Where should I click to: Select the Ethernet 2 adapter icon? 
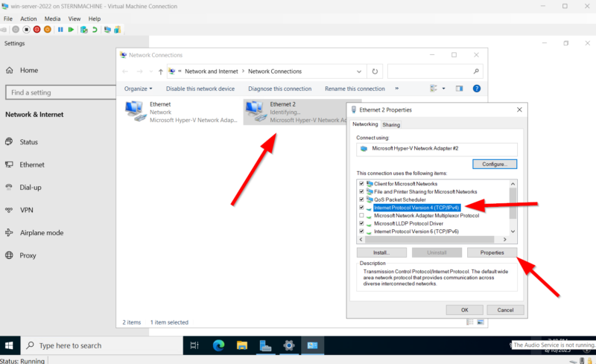click(256, 112)
